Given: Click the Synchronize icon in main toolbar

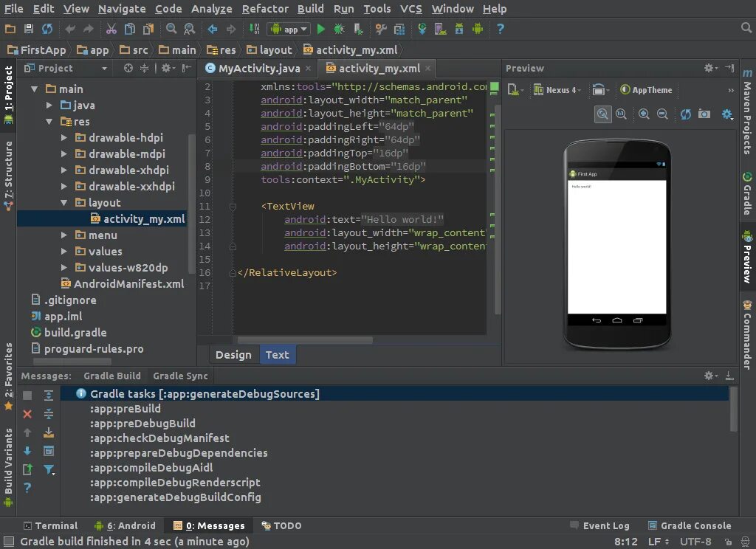Looking at the screenshot, I should [47, 29].
